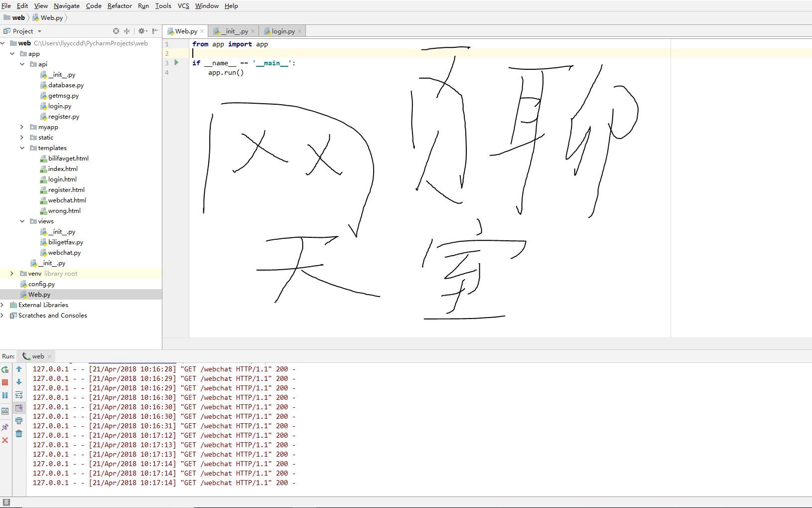Expand External Libraries node
Image resolution: width=812 pixels, height=508 pixels.
pos(2,305)
